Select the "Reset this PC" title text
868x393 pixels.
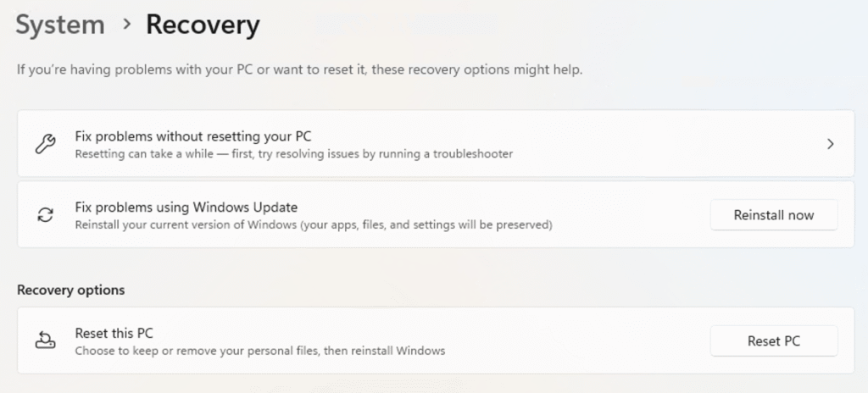pyautogui.click(x=114, y=333)
